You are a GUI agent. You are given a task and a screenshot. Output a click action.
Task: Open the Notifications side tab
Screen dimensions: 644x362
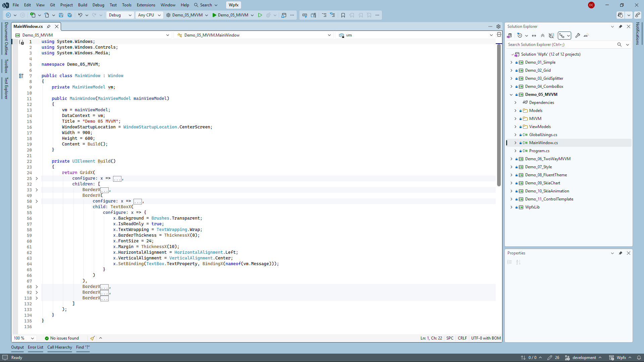[638, 34]
